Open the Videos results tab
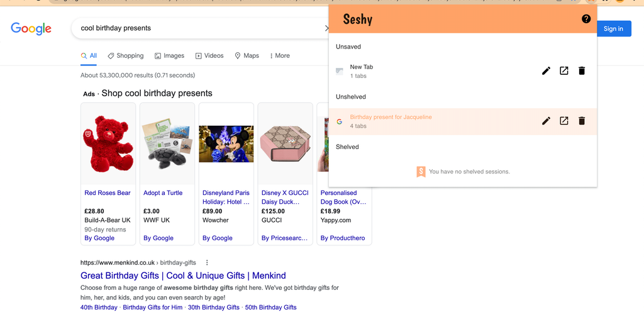Screen dimensions: 644x322 pos(209,56)
